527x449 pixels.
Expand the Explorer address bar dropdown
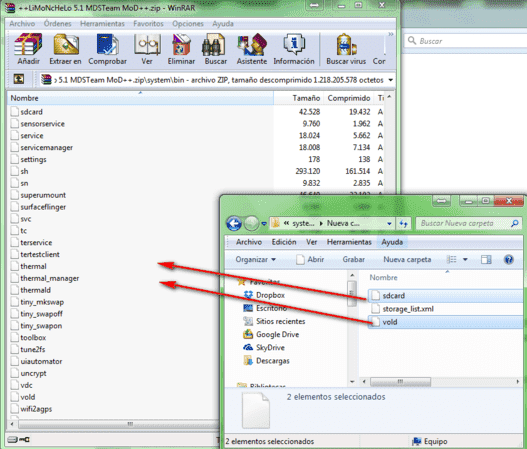pyautogui.click(x=389, y=223)
